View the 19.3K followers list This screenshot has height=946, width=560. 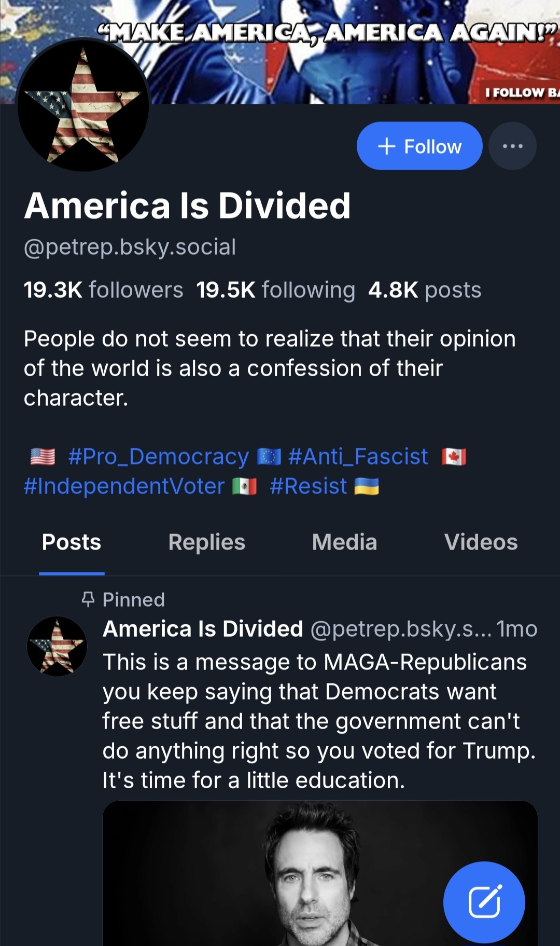tap(103, 290)
